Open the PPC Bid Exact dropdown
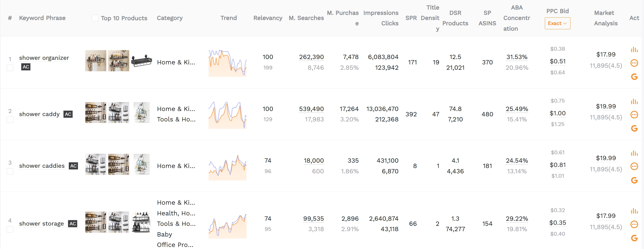The width and height of the screenshot is (644, 249). tap(557, 23)
